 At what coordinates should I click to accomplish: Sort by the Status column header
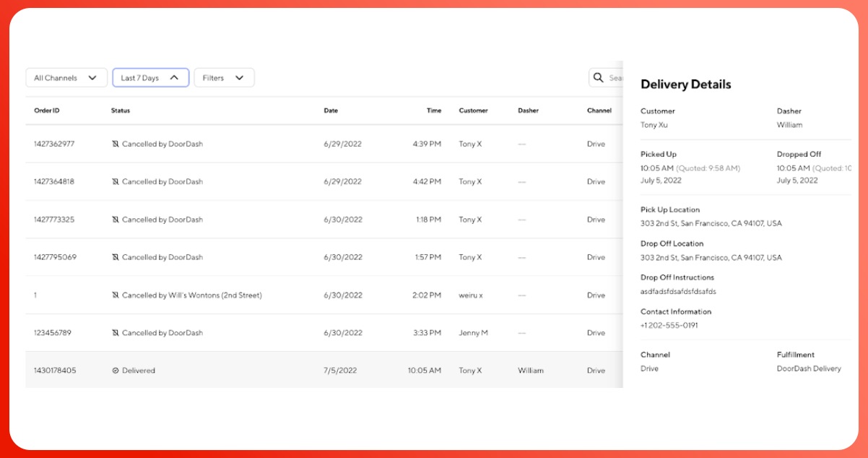pos(121,111)
